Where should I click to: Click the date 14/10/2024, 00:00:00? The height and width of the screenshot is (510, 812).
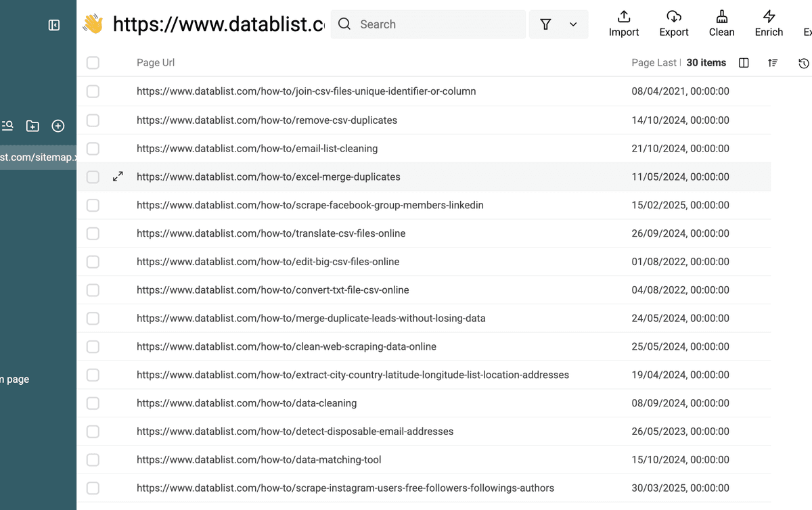click(680, 120)
